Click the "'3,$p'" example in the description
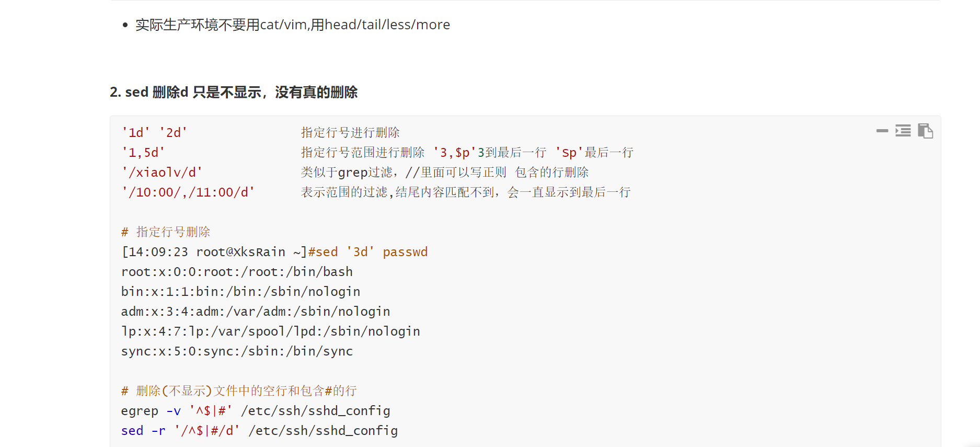This screenshot has width=980, height=447. 455,153
